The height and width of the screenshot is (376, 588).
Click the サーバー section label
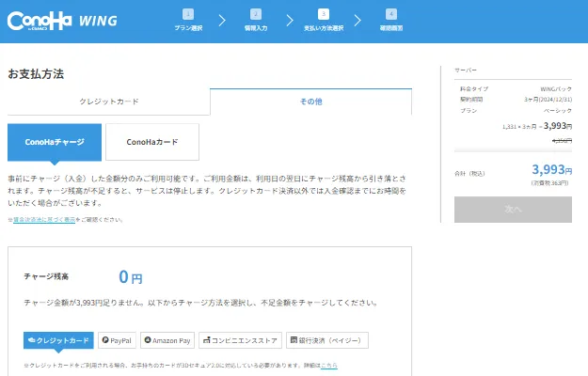point(466,70)
